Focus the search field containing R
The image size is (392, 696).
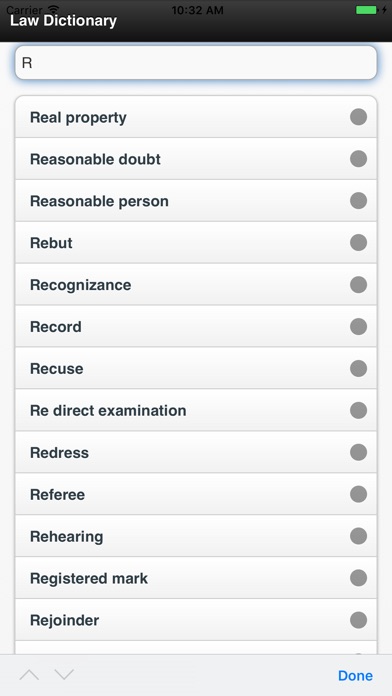click(196, 63)
